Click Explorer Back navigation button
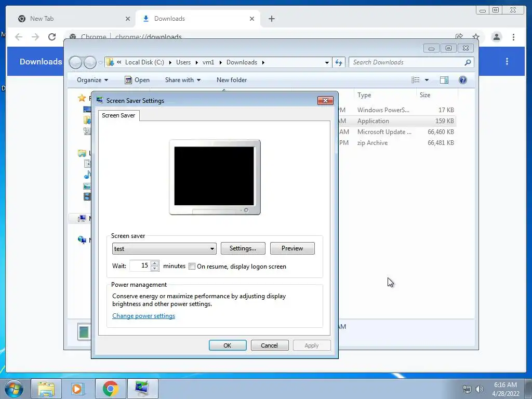 tap(76, 62)
